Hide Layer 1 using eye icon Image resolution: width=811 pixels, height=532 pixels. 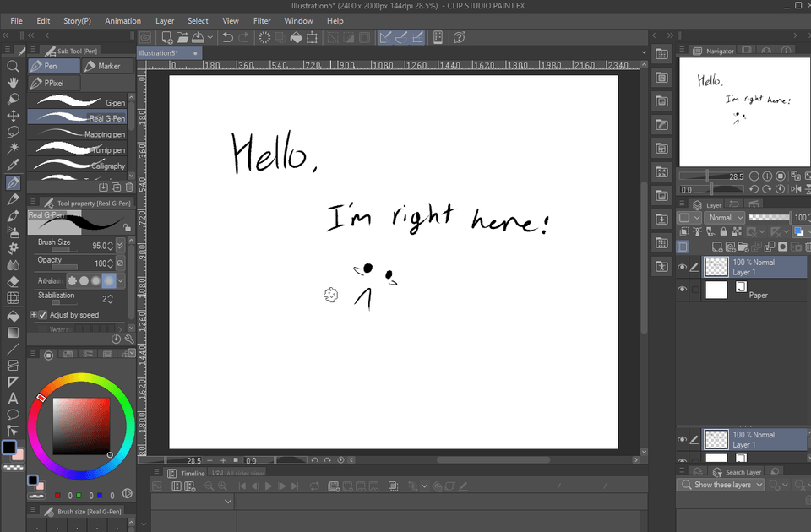[683, 267]
